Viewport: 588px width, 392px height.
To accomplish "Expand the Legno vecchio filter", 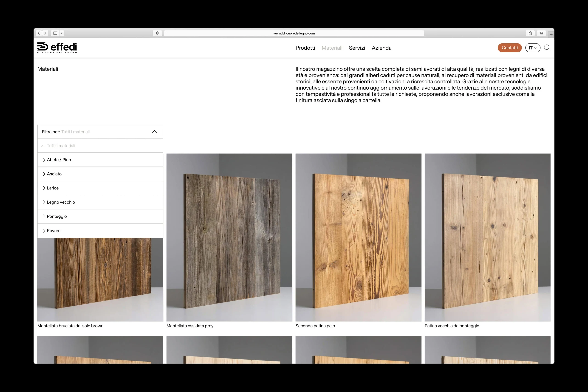I will point(100,202).
